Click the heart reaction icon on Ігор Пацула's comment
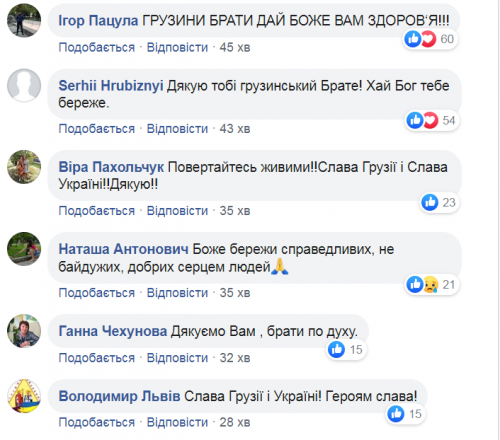500x440 pixels. pyautogui.click(x=428, y=39)
